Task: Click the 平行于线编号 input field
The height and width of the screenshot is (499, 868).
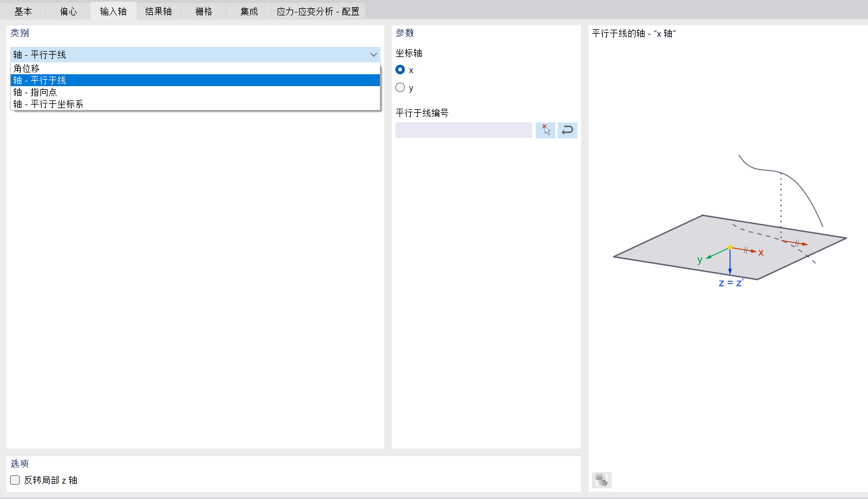Action: tap(463, 130)
